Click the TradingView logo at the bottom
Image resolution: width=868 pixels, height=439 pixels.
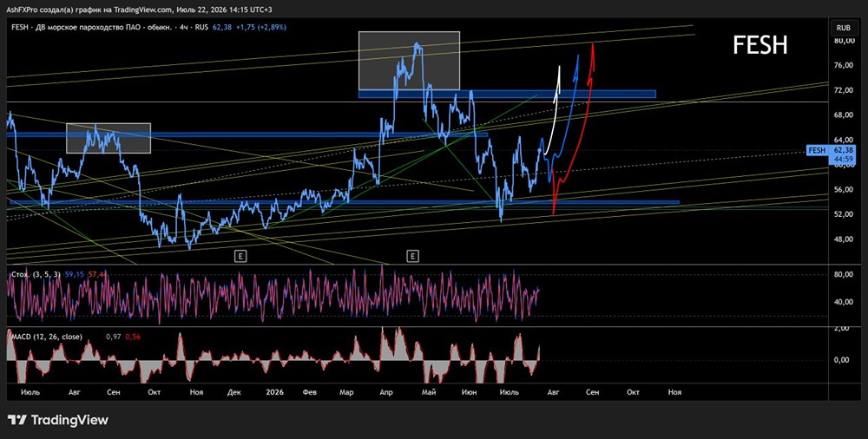point(58,420)
